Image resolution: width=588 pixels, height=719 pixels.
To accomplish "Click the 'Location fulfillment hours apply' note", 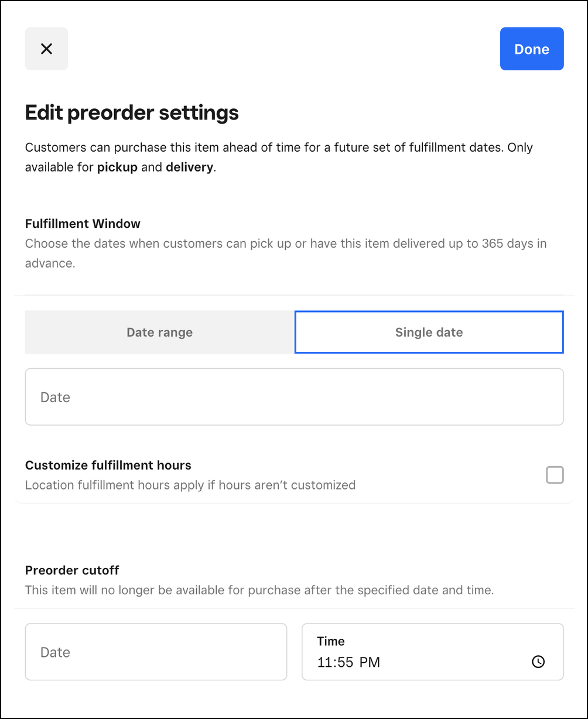I will (x=190, y=485).
